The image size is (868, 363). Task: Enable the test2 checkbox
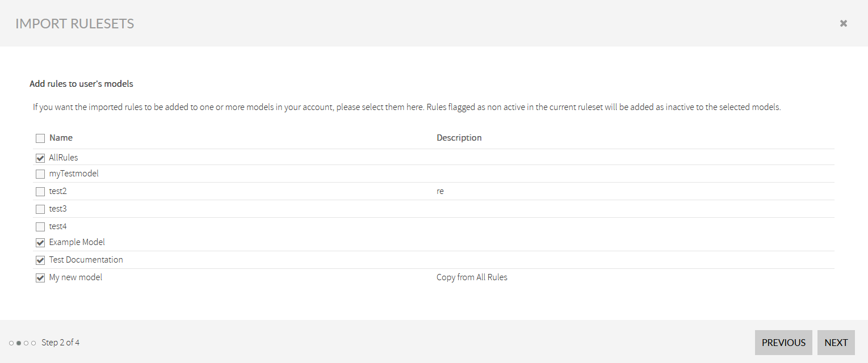pyautogui.click(x=40, y=191)
